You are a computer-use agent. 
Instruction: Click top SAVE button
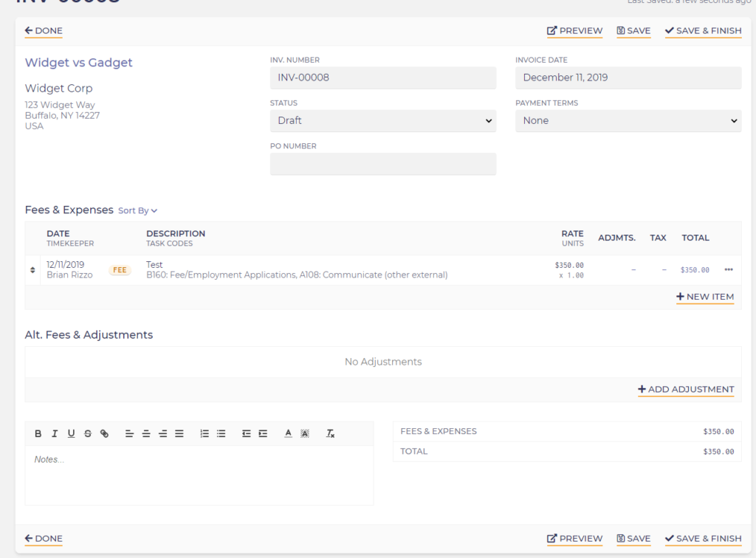(x=633, y=31)
